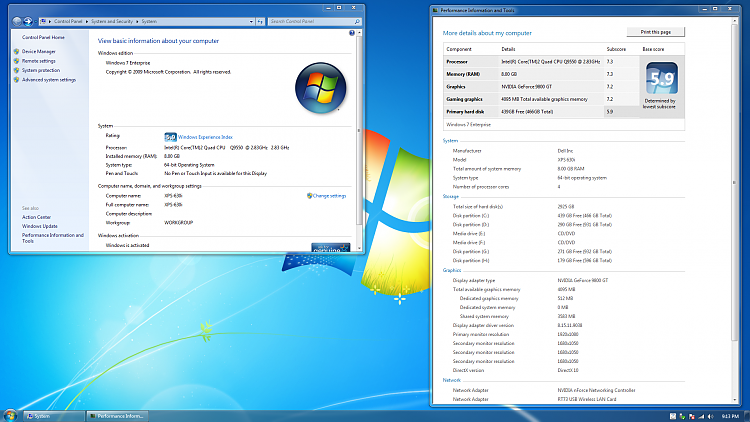The height and width of the screenshot is (422, 750).
Task: Click the shield icon beside Remote settings
Action: [16, 61]
